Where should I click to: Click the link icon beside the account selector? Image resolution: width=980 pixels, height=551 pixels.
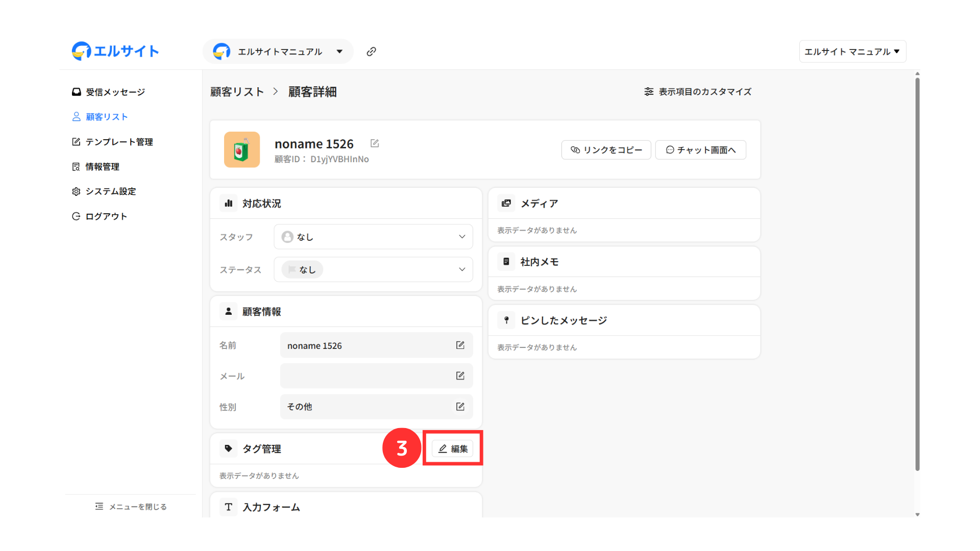[371, 52]
